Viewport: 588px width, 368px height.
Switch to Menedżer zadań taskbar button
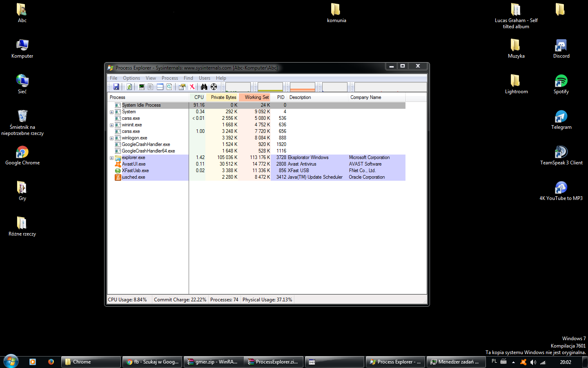[456, 362]
